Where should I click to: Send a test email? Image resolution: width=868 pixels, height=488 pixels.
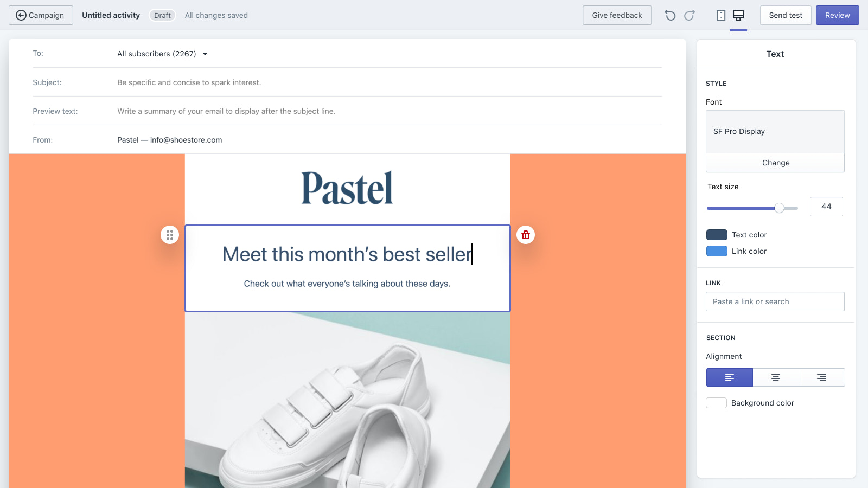[x=786, y=15]
